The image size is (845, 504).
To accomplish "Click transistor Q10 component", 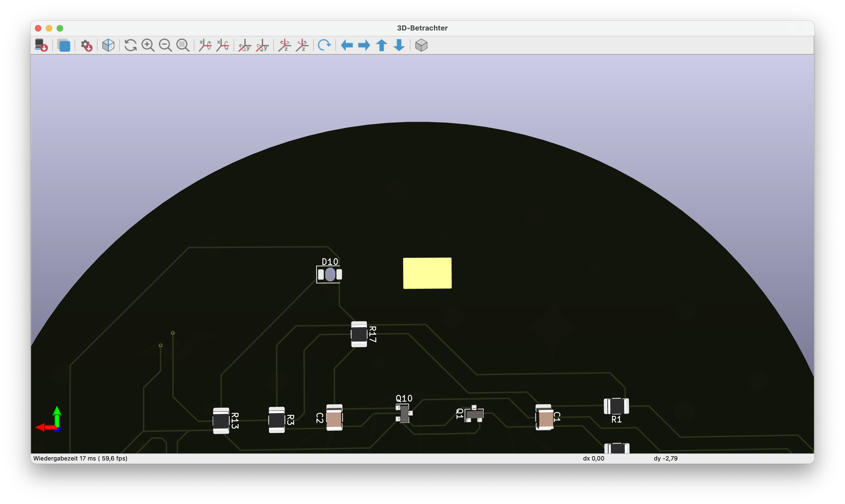I will pyautogui.click(x=404, y=414).
